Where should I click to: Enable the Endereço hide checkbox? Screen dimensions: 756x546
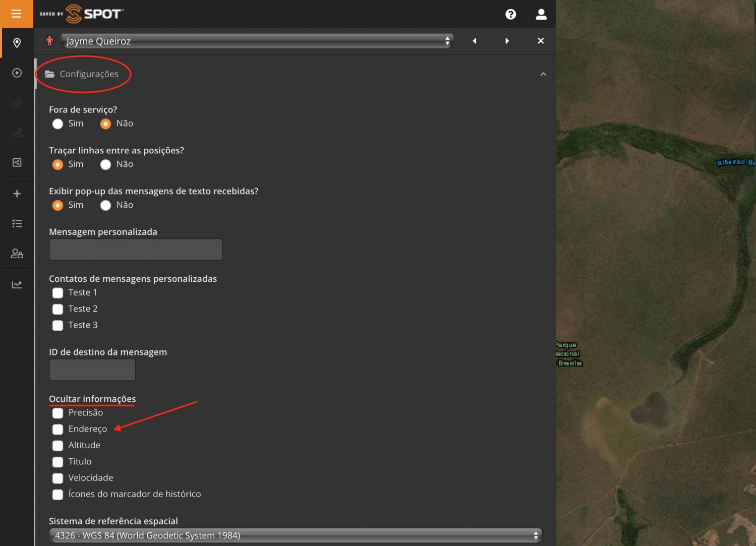[58, 430]
